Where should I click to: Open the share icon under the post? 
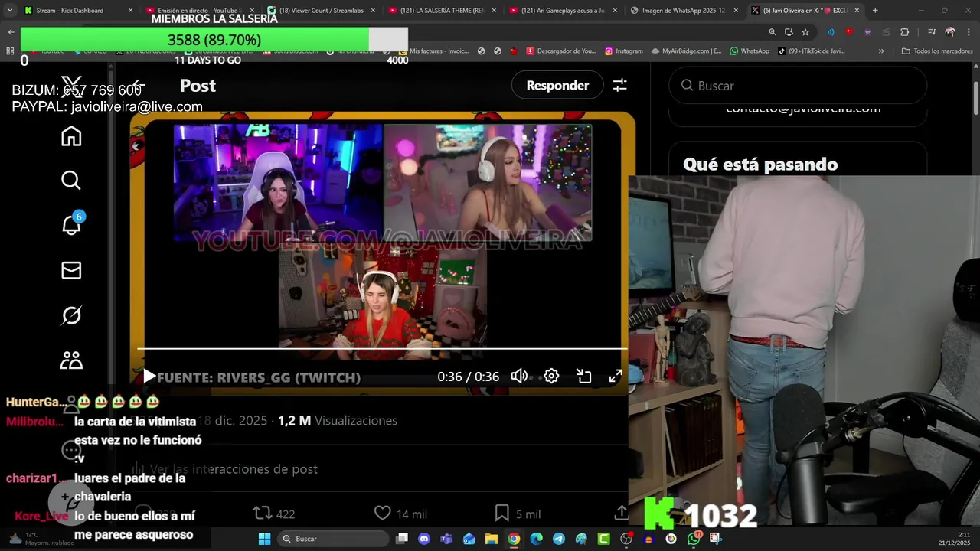(x=621, y=512)
